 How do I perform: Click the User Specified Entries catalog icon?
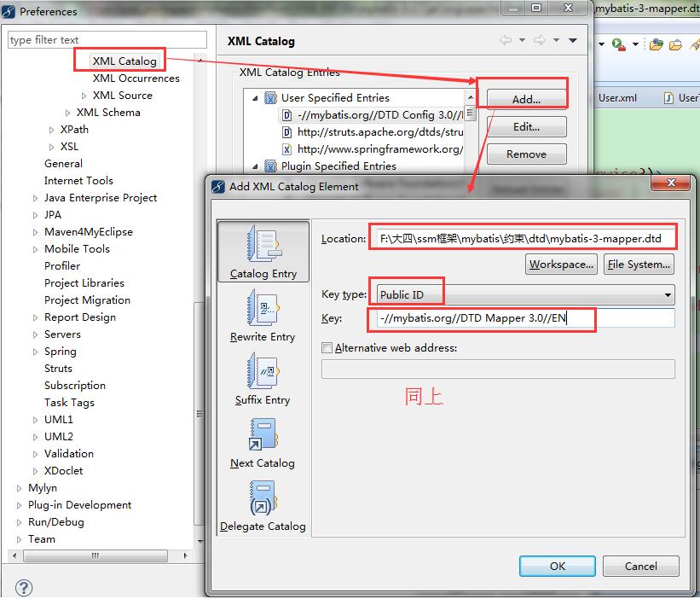(270, 98)
